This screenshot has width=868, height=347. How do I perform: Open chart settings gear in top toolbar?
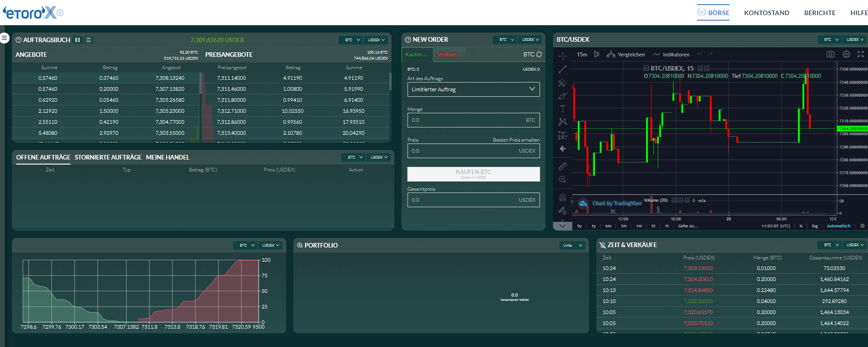click(846, 54)
